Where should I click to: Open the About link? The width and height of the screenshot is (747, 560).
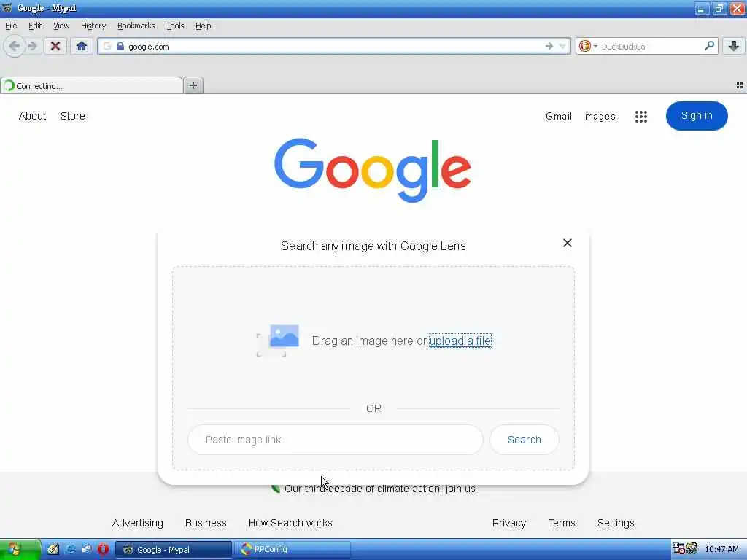(32, 116)
